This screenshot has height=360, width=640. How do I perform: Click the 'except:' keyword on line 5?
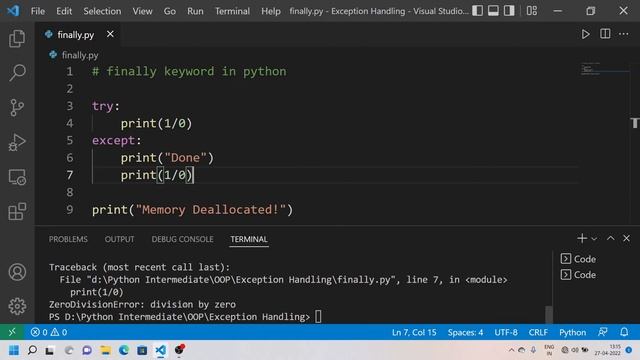(x=117, y=140)
